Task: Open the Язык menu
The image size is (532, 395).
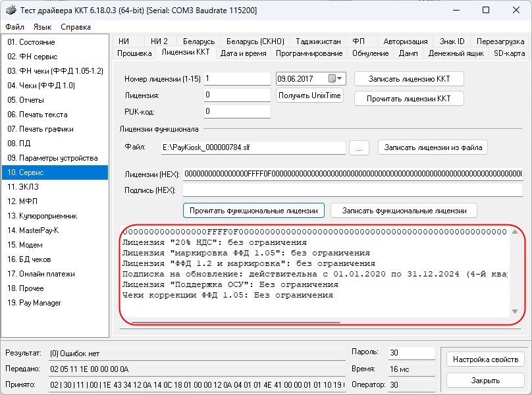Action: [42, 27]
